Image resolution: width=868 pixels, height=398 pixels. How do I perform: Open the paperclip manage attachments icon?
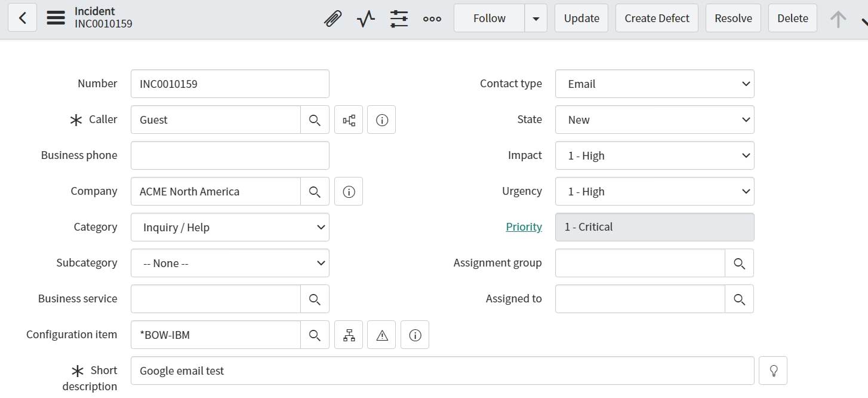click(333, 19)
